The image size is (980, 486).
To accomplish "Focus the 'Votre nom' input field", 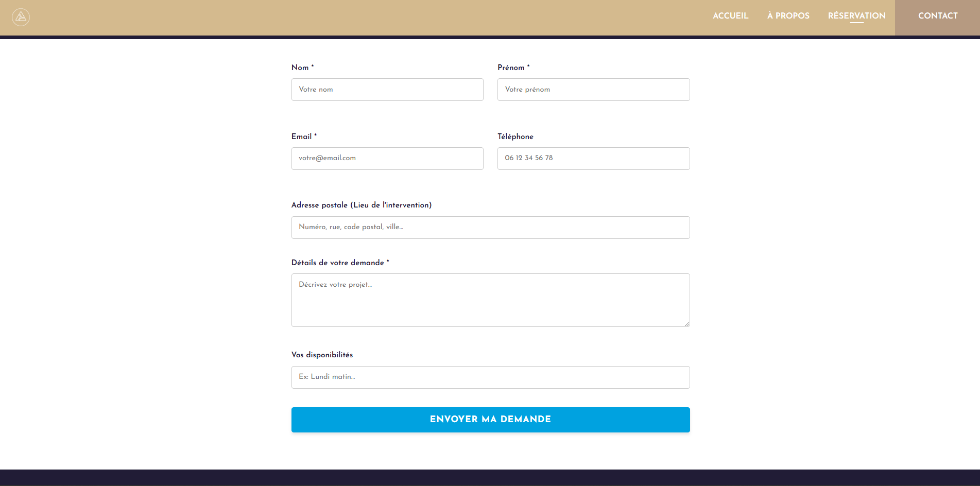I will pyautogui.click(x=387, y=90).
